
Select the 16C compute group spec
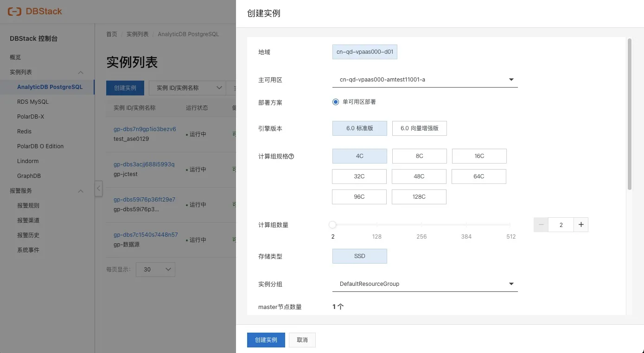tap(479, 156)
